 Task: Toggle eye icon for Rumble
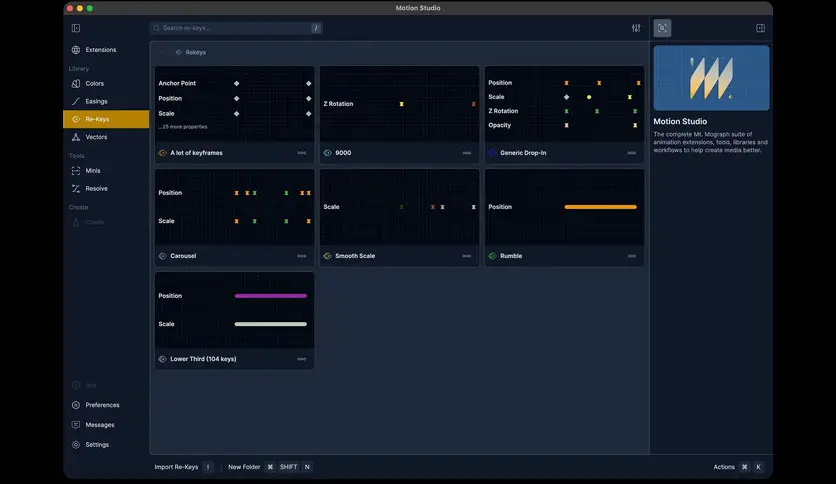click(x=493, y=256)
